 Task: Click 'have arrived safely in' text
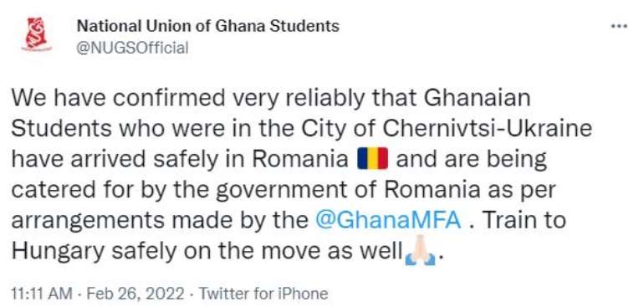pos(130,160)
